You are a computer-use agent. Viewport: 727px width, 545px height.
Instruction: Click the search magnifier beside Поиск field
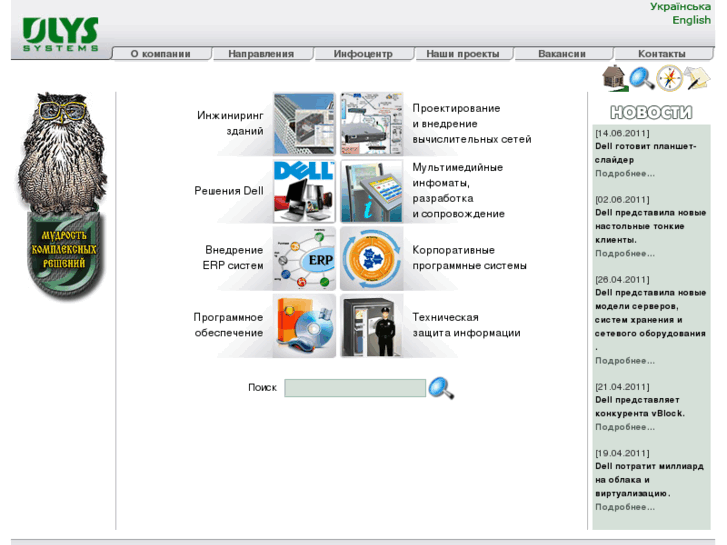coord(441,388)
